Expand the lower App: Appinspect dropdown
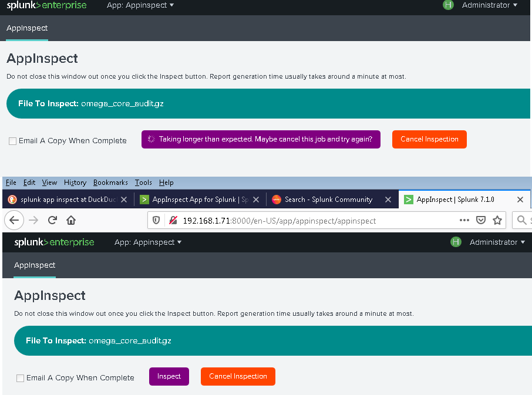Screen dimensions: 532x395 coord(148,242)
